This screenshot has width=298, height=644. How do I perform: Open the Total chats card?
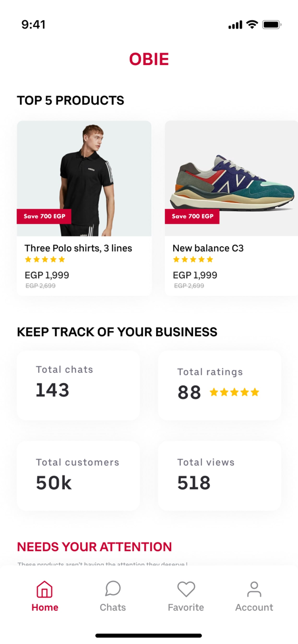[x=78, y=385]
